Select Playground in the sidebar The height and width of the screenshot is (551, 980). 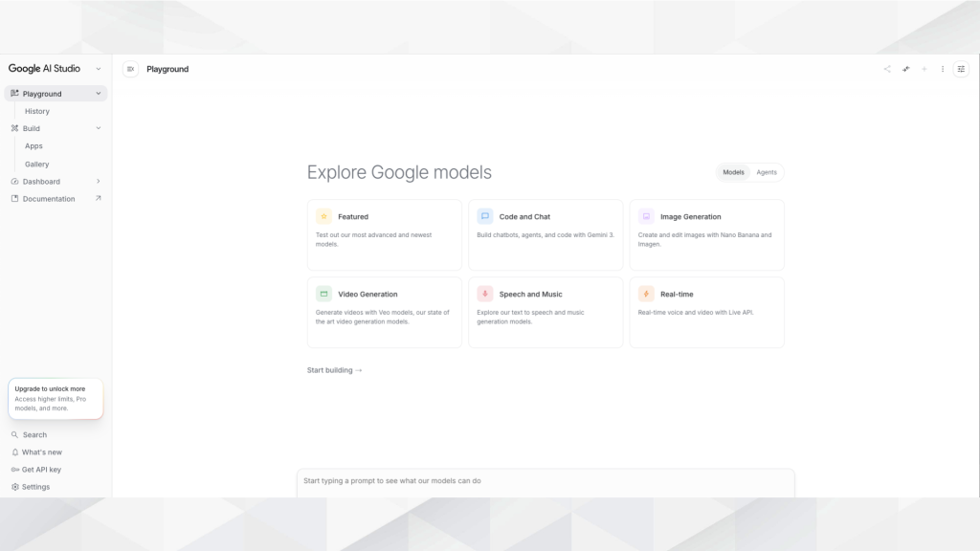point(56,94)
